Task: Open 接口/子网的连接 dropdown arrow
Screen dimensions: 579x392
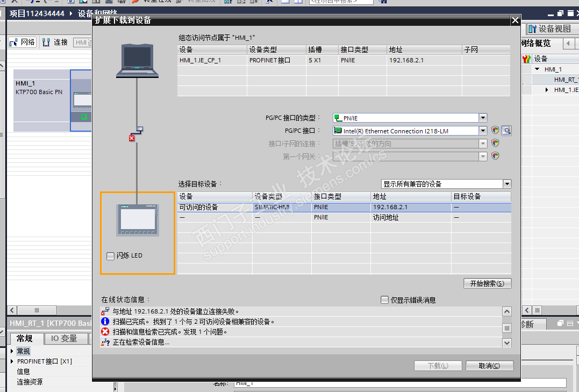Action: click(x=483, y=144)
